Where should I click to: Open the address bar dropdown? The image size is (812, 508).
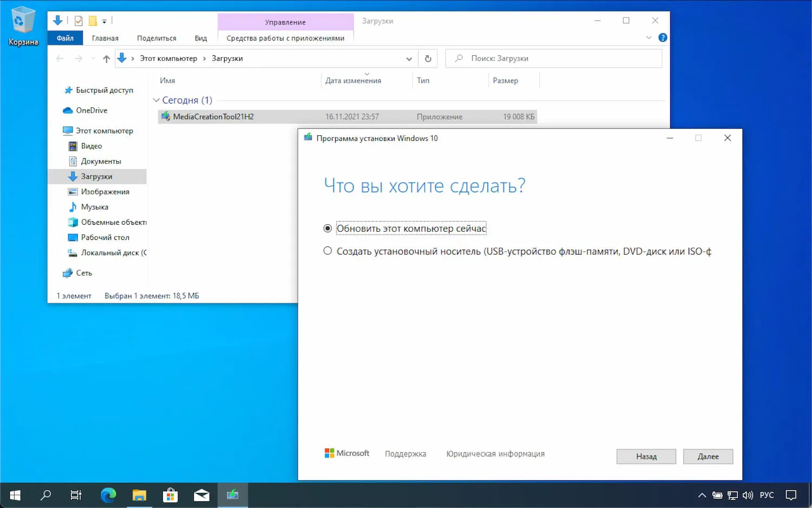409,58
